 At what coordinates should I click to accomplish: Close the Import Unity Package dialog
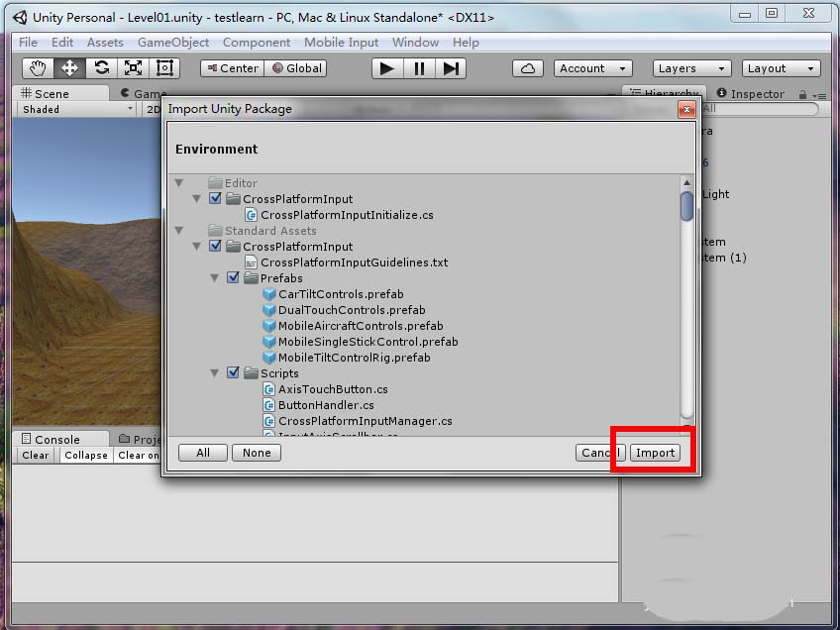(x=686, y=109)
